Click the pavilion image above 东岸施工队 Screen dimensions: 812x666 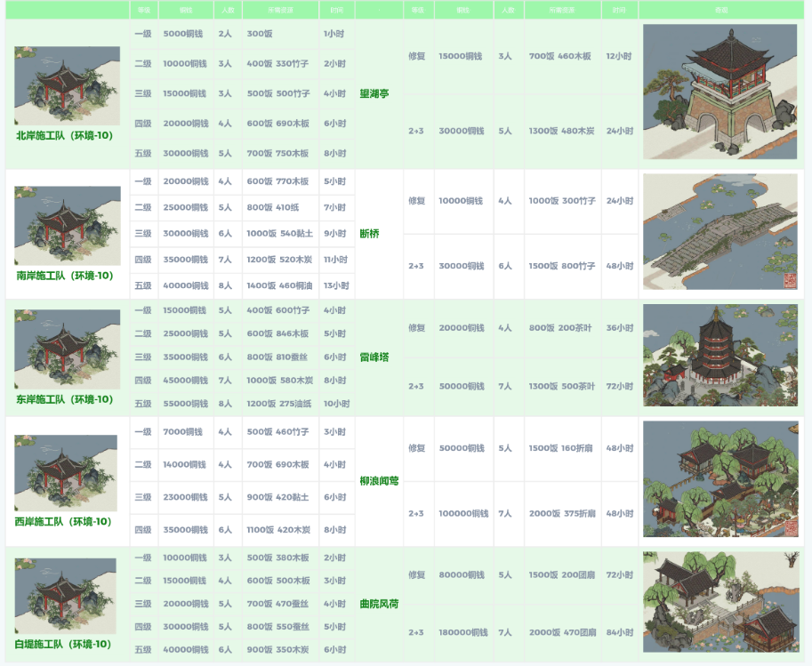tap(67, 349)
